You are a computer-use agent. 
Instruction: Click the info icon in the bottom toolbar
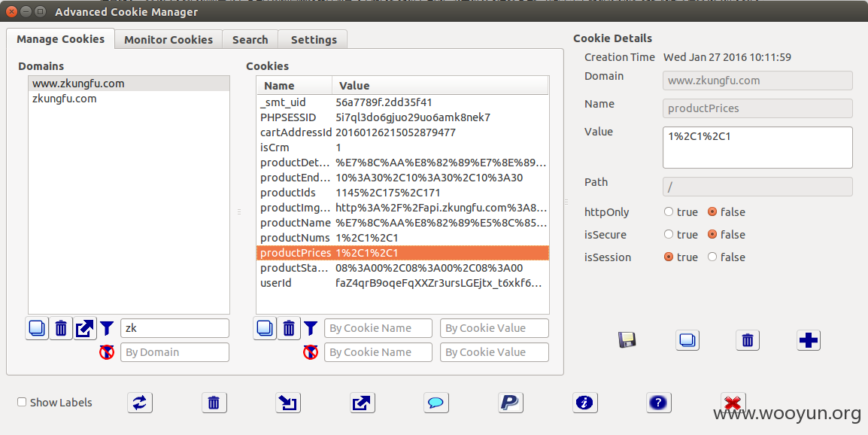pos(584,403)
